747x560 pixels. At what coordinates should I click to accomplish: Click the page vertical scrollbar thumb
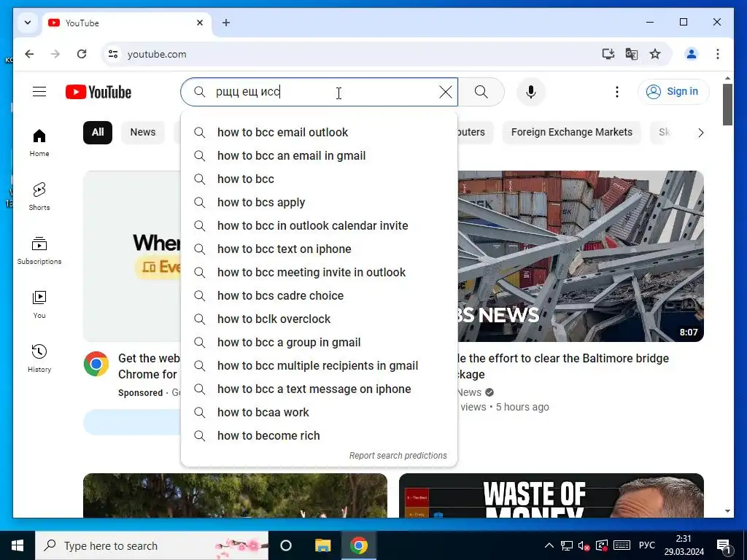[x=727, y=105]
